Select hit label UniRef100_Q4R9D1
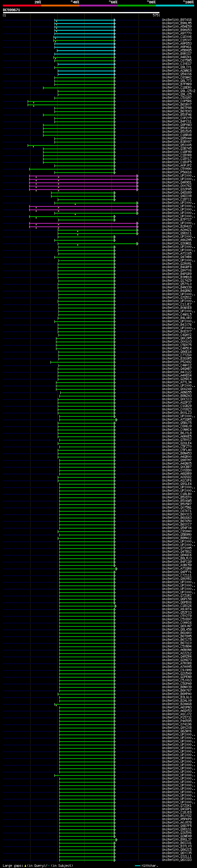The height and width of the screenshot is (868, 197). (x=177, y=182)
